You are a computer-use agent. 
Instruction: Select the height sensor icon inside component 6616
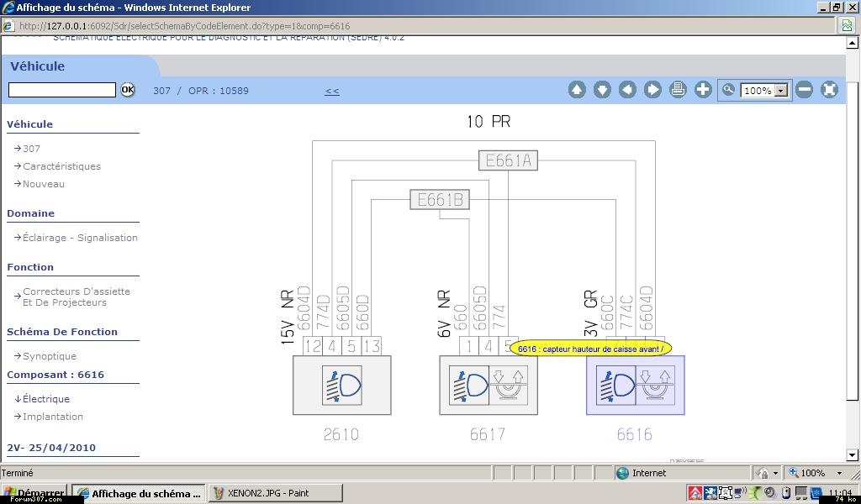pyautogui.click(x=655, y=386)
